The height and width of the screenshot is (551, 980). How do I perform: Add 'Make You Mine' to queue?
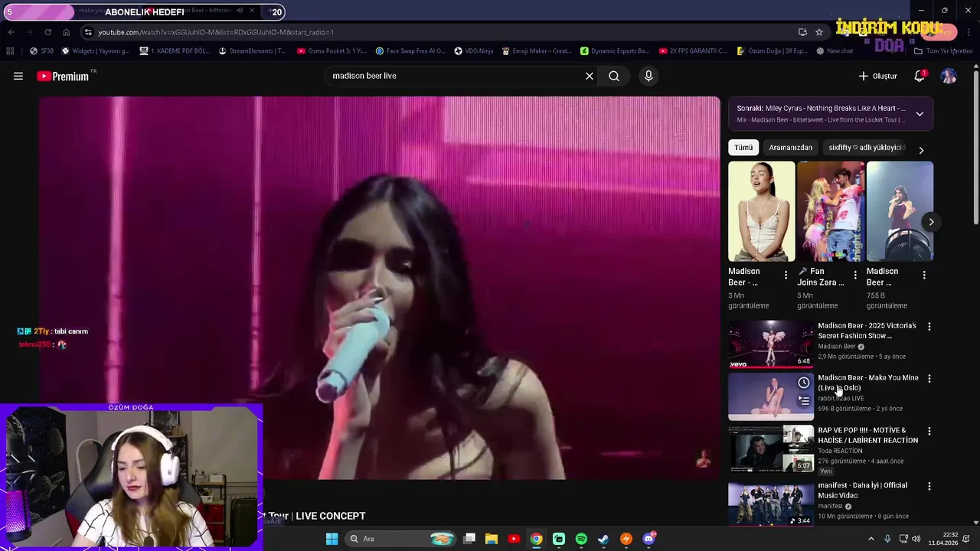tap(804, 400)
